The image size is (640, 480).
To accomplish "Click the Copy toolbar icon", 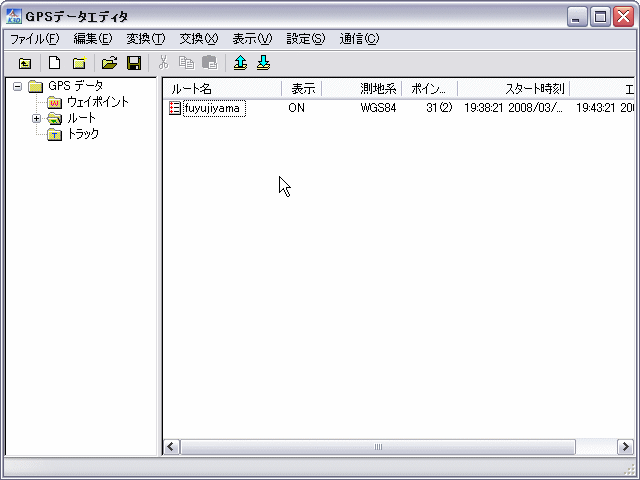I will pos(187,63).
